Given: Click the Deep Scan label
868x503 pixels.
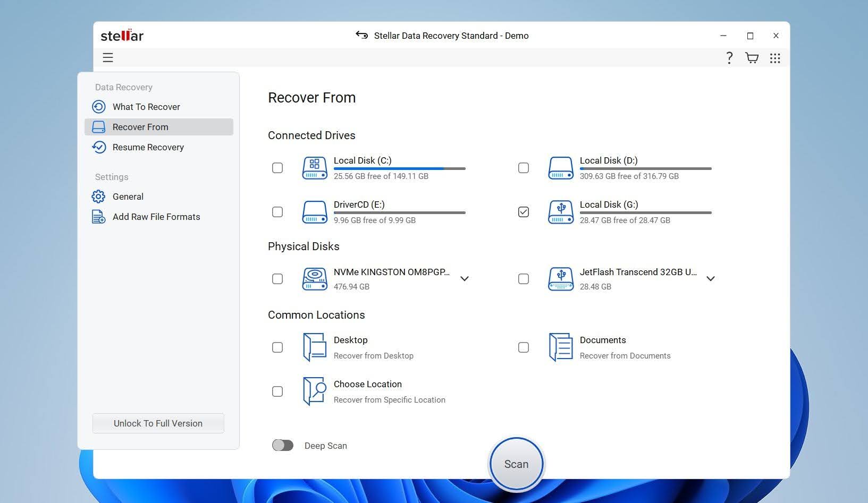Looking at the screenshot, I should tap(326, 446).
